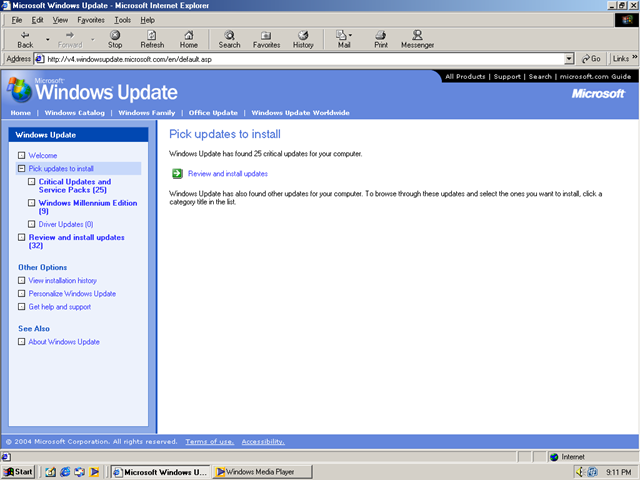Open the Start menu

18,472
